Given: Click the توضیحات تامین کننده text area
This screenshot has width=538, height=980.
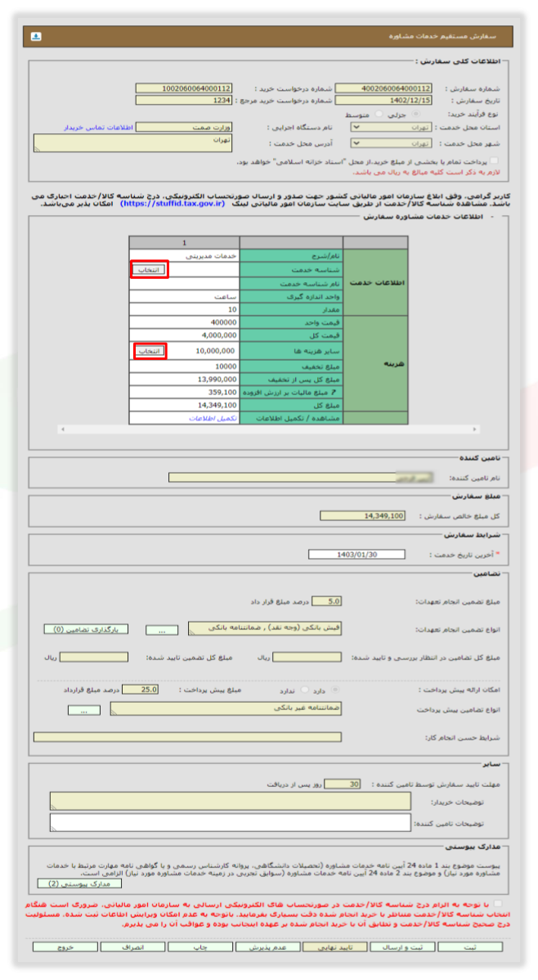Looking at the screenshot, I should tap(231, 822).
